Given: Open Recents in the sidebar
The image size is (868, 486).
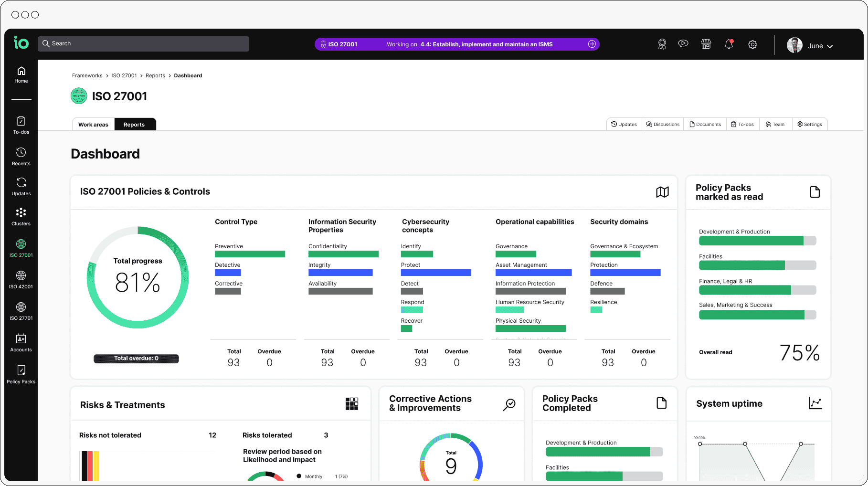Looking at the screenshot, I should click(x=21, y=157).
